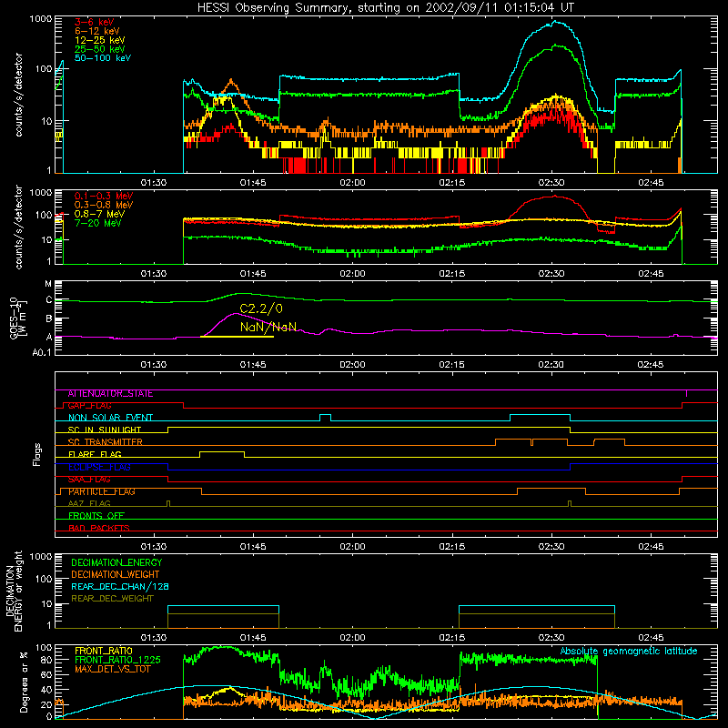Select the SC_IN_SUNLIGHT flag label
Screen dimensions: 728x728
click(105, 430)
